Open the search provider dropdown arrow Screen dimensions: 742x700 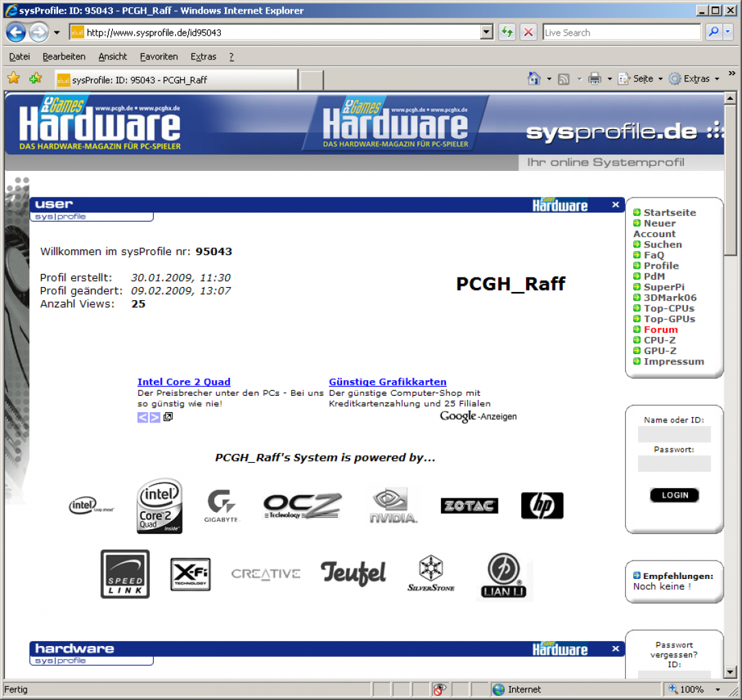coord(728,32)
